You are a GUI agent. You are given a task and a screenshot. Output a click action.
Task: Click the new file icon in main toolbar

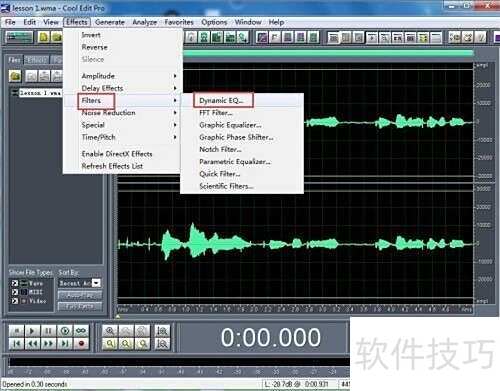(44, 37)
